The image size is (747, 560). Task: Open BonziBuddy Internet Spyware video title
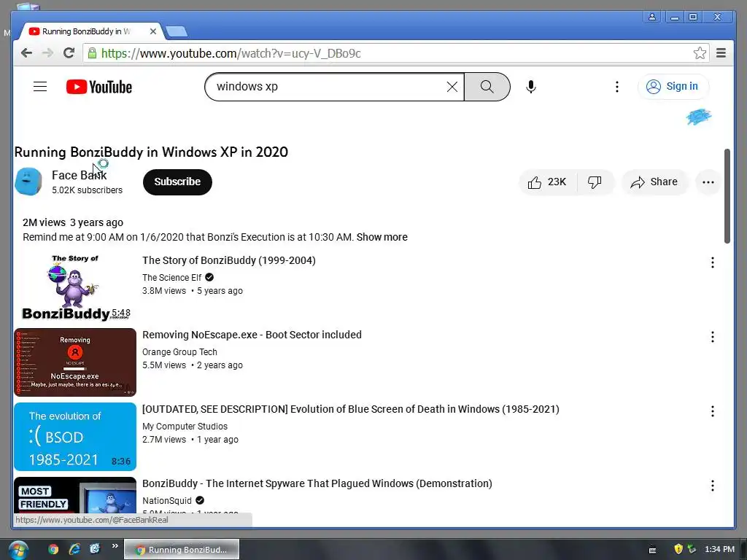click(x=317, y=483)
